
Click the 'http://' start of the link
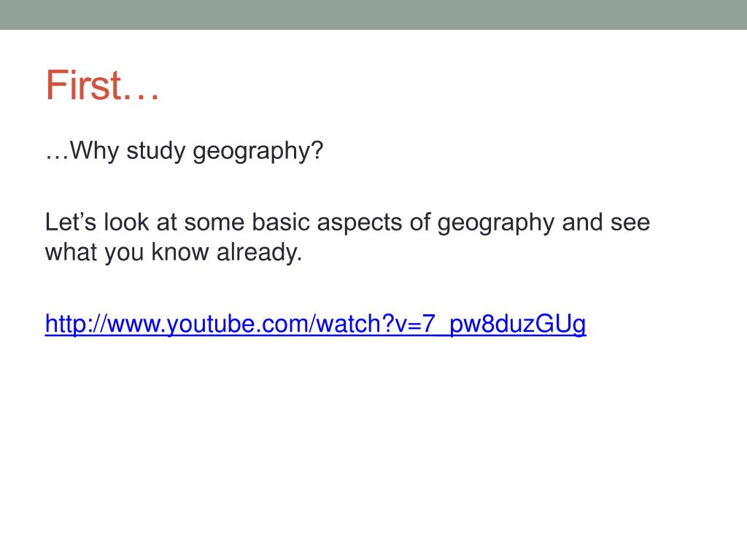pos(76,324)
